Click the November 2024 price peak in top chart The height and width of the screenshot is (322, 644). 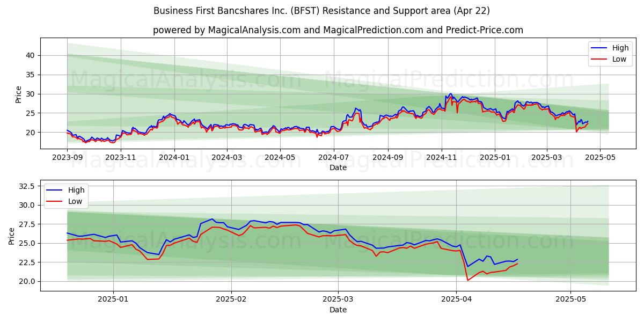click(x=450, y=94)
